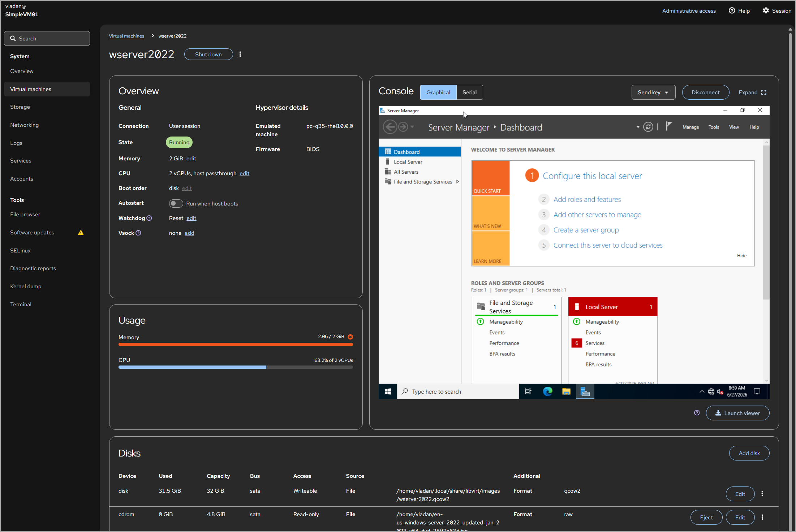Open the Send key dropdown
Viewport: 796px width, 532px height.
[653, 92]
